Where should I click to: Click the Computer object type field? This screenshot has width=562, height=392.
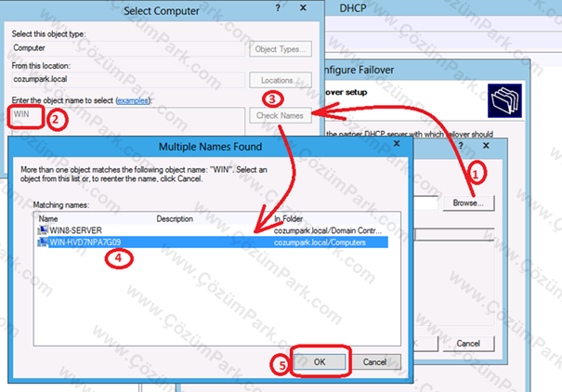tap(128, 48)
